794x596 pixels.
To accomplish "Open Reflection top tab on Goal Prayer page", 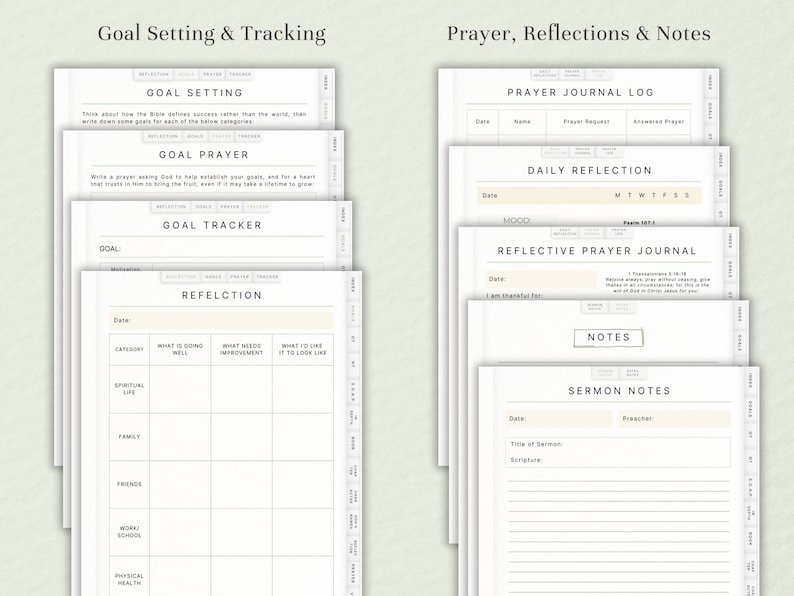I will (163, 136).
